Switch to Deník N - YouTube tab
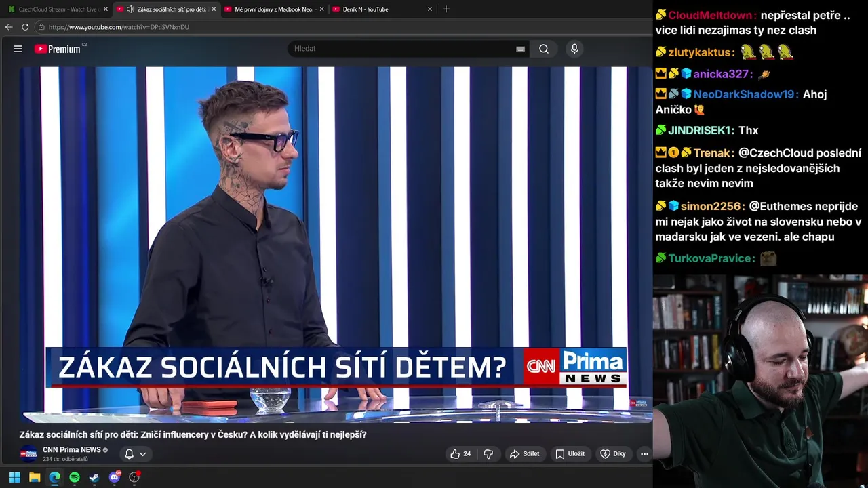868x488 pixels. pos(382,9)
